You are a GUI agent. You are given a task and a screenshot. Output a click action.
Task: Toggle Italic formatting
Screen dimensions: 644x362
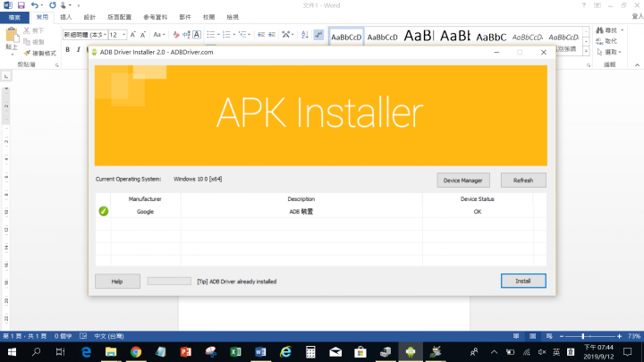(78, 50)
